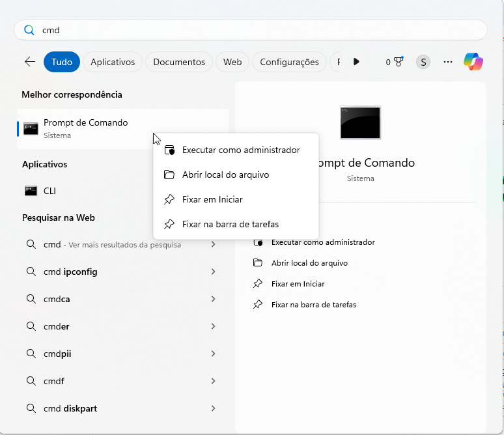The image size is (504, 435).
Task: Choose Abrir local do arquivo in context menu
Action: click(x=236, y=175)
